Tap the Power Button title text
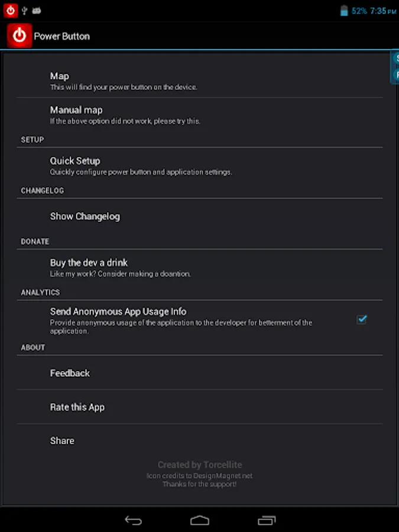The width and height of the screenshot is (399, 532). click(61, 36)
